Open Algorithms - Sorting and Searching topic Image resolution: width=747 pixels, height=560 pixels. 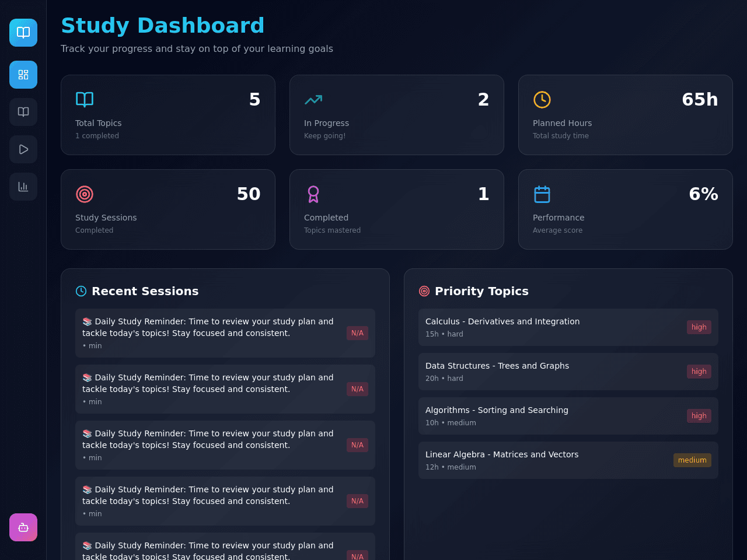pos(568,416)
